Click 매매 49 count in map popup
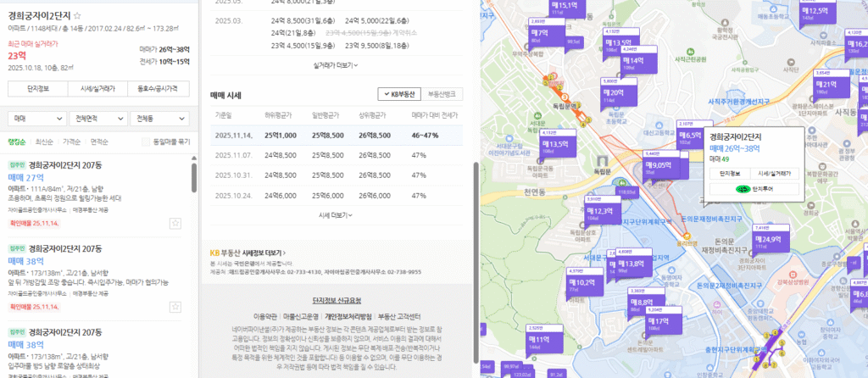Image resolution: width=868 pixels, height=378 pixels. [x=719, y=158]
